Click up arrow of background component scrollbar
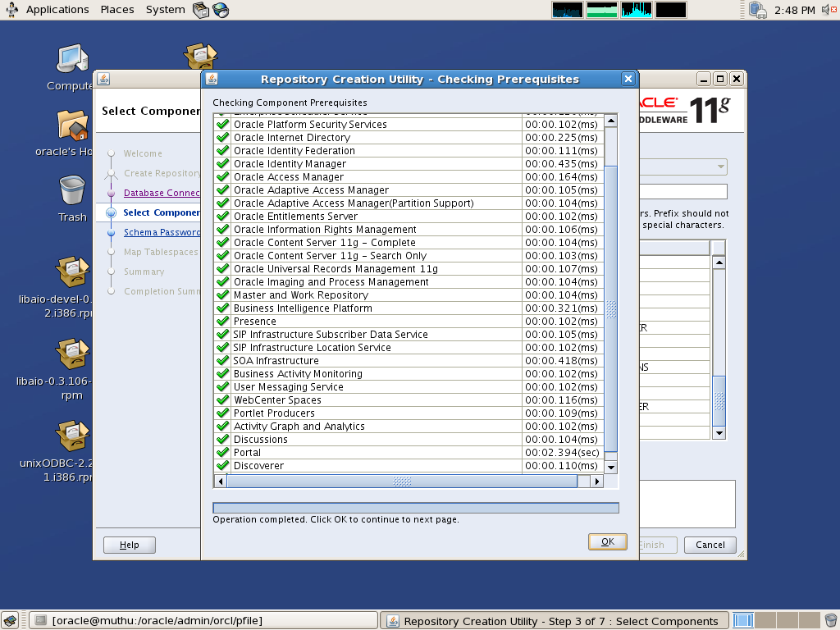840x630 pixels. 719,262
